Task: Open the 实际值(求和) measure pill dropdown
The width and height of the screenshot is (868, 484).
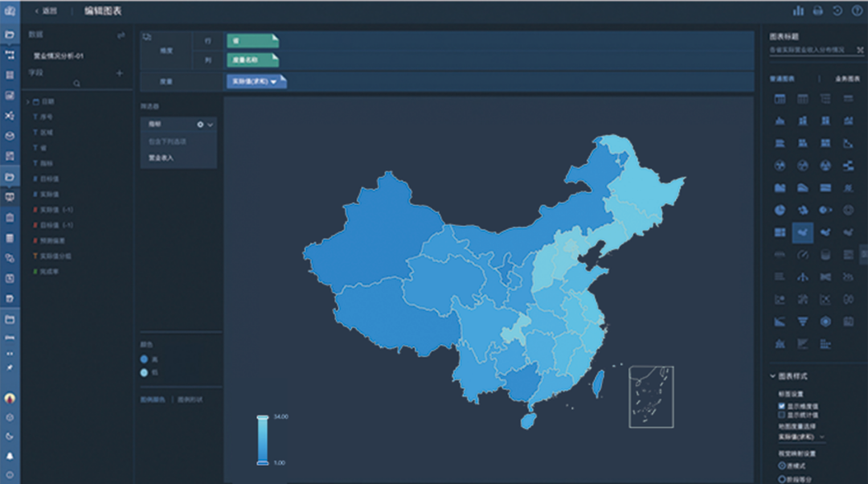Action: point(273,82)
